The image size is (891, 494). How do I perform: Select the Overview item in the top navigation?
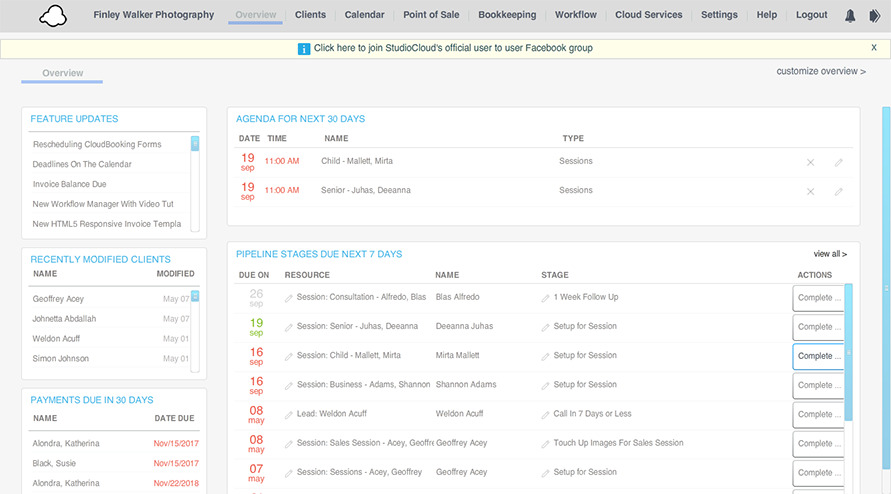point(256,15)
